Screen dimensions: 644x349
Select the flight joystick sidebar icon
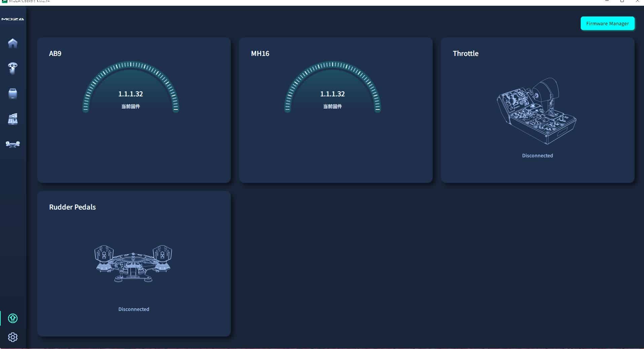[x=13, y=68]
